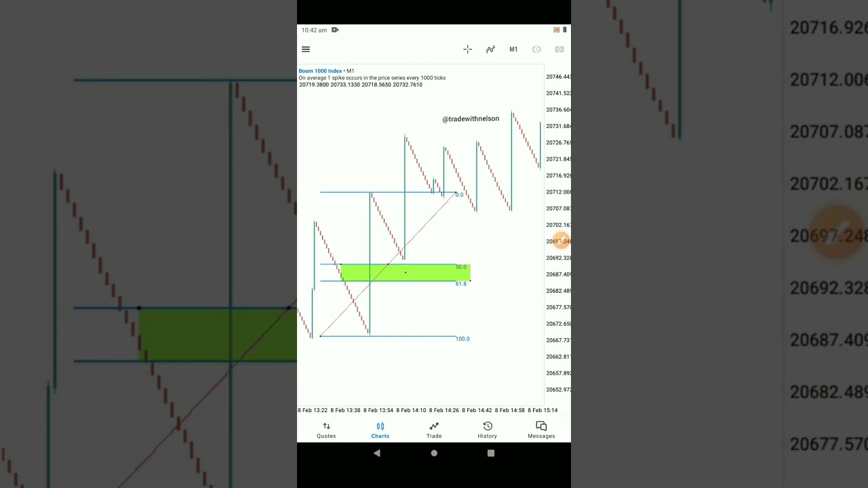Tap the 20746.44 price scale value
This screenshot has width=868, height=488.
pyautogui.click(x=558, y=77)
